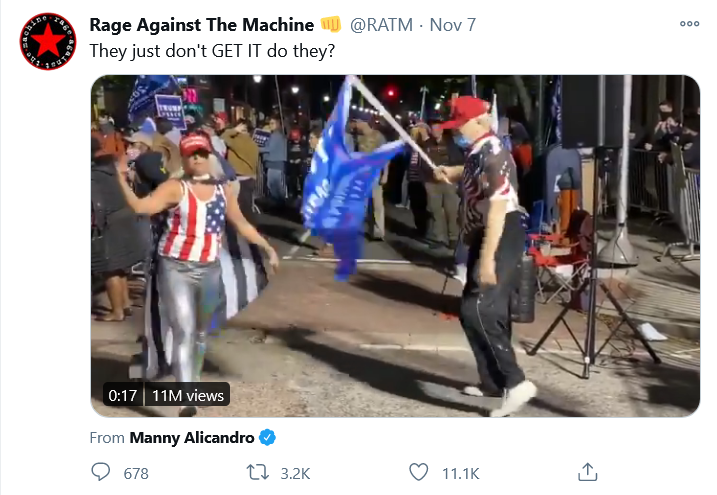Visit Manny Alicandro's profile link
The width and height of the screenshot is (717, 495).
tap(192, 438)
